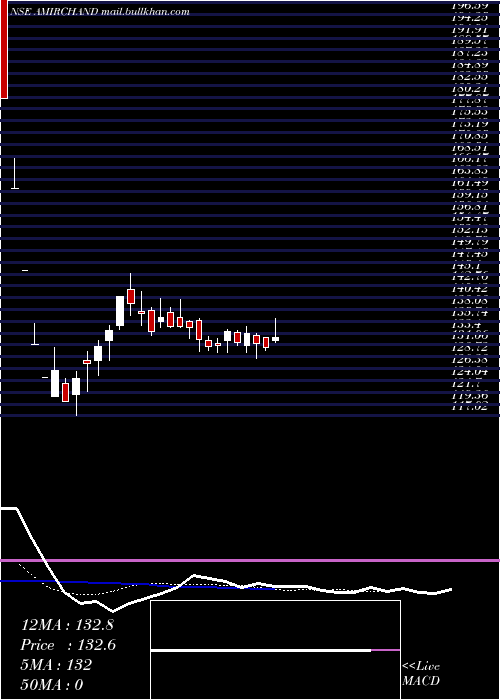Click the <<Live MACD label
Image resolution: width=500 pixels, height=700 pixels.
[x=421, y=673]
